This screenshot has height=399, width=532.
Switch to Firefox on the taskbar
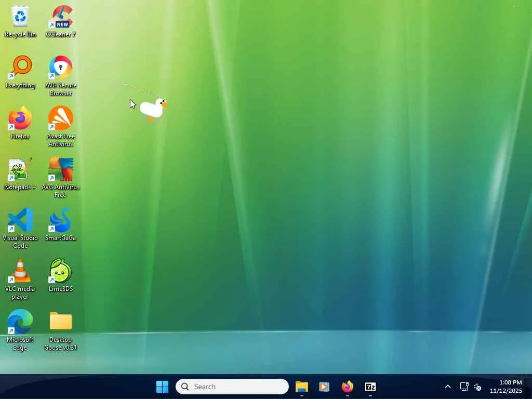[347, 387]
